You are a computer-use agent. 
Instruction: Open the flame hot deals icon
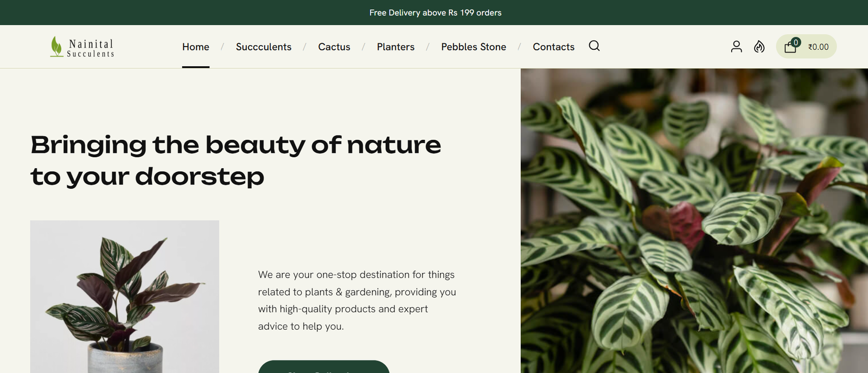click(x=759, y=47)
